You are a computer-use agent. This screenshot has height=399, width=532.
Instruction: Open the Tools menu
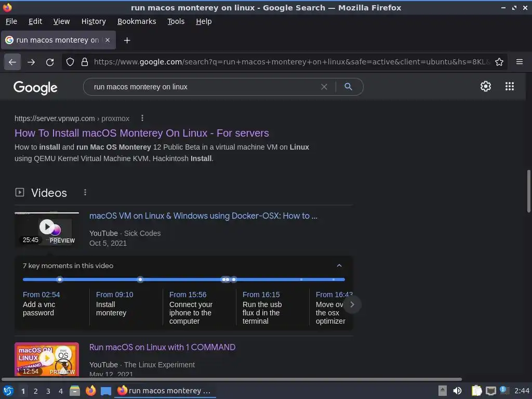tap(176, 21)
